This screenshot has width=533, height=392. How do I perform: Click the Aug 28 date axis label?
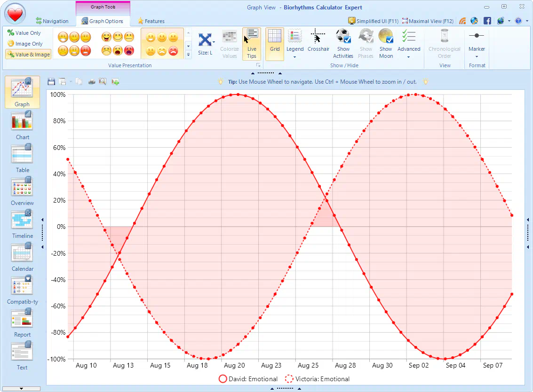pos(345,365)
